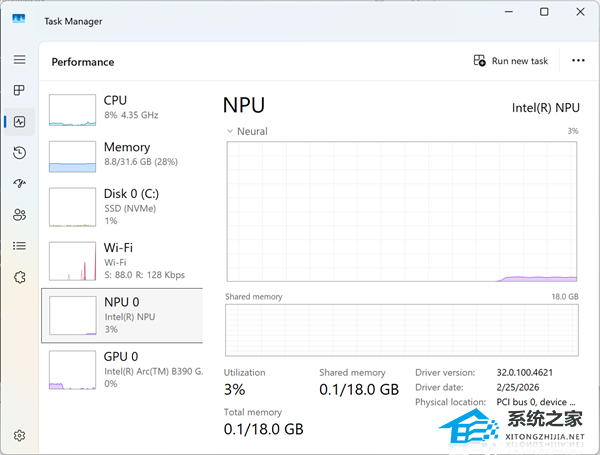
Task: Collapse the Neural graph chevron
Action: [230, 131]
